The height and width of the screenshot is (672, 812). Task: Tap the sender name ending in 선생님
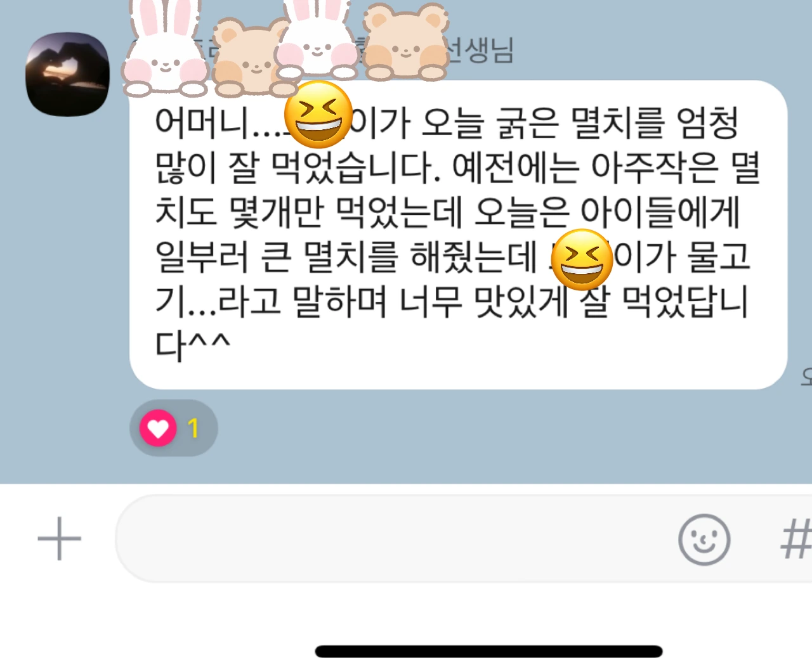click(x=480, y=50)
